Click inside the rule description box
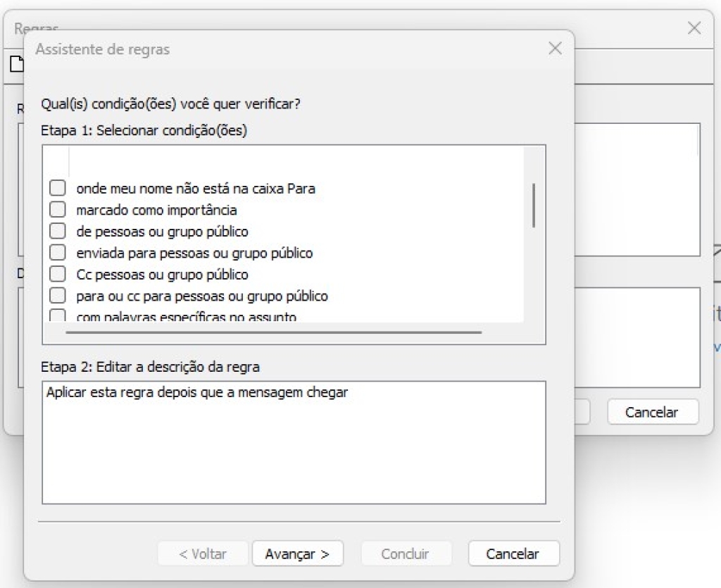The image size is (721, 588). pyautogui.click(x=294, y=451)
